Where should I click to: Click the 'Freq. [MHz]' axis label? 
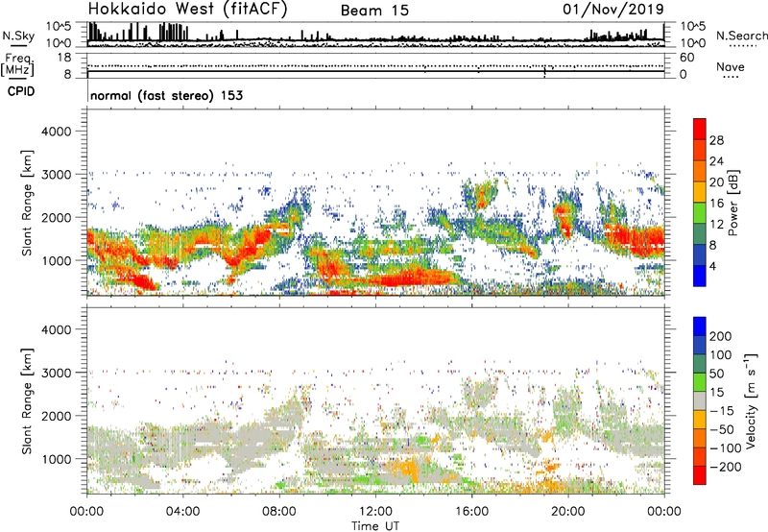pos(17,65)
